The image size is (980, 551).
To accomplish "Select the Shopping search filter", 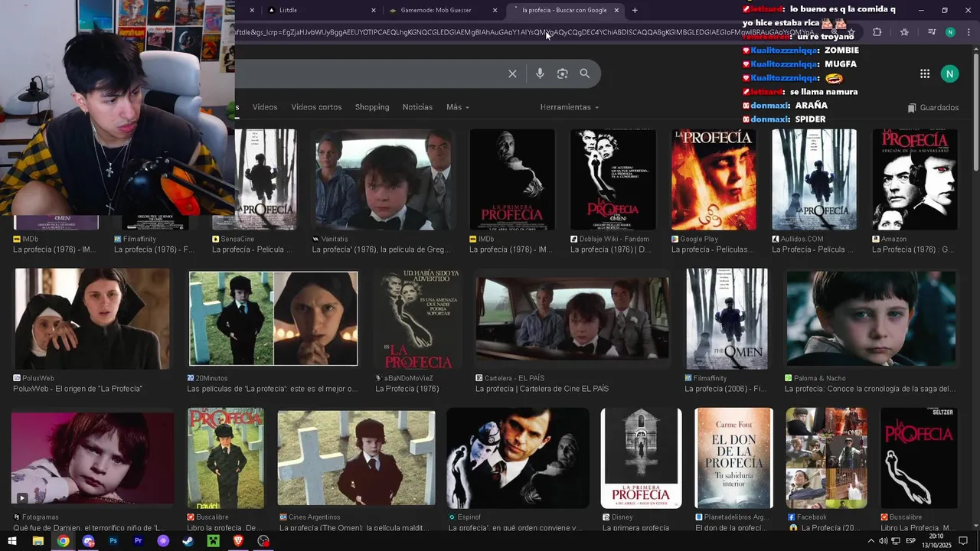I will pyautogui.click(x=372, y=107).
